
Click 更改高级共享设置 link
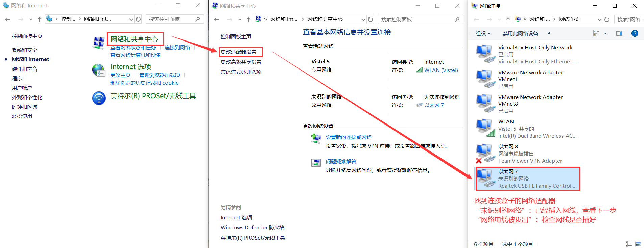coord(241,62)
